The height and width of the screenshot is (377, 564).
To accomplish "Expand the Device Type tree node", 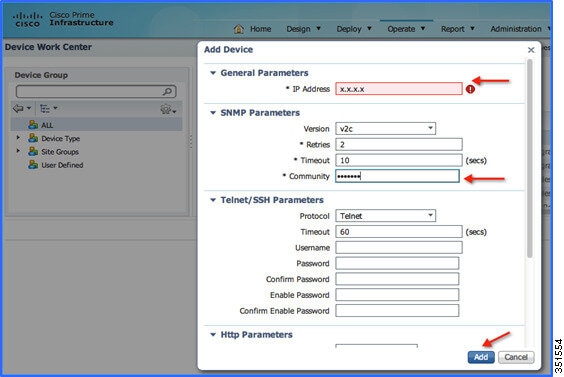I will point(18,138).
